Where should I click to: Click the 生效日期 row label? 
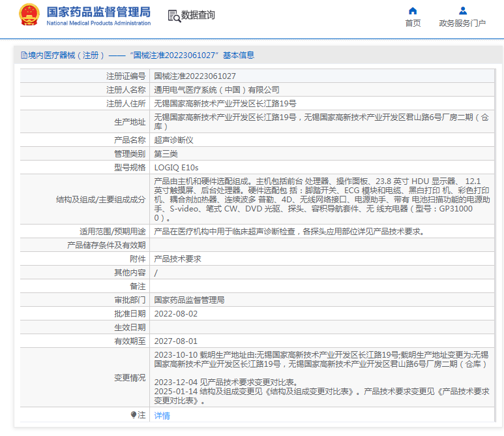pyautogui.click(x=130, y=328)
